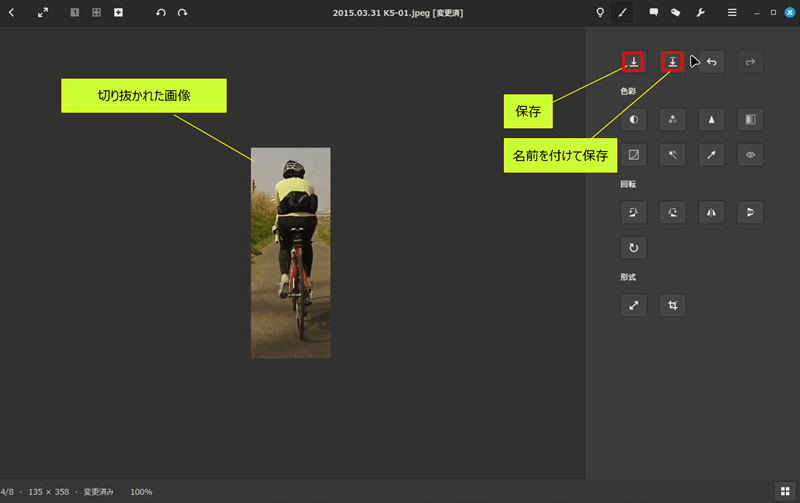Viewport: 800px width, 503px height.
Task: Show image properties lightbulb icon
Action: pos(600,12)
